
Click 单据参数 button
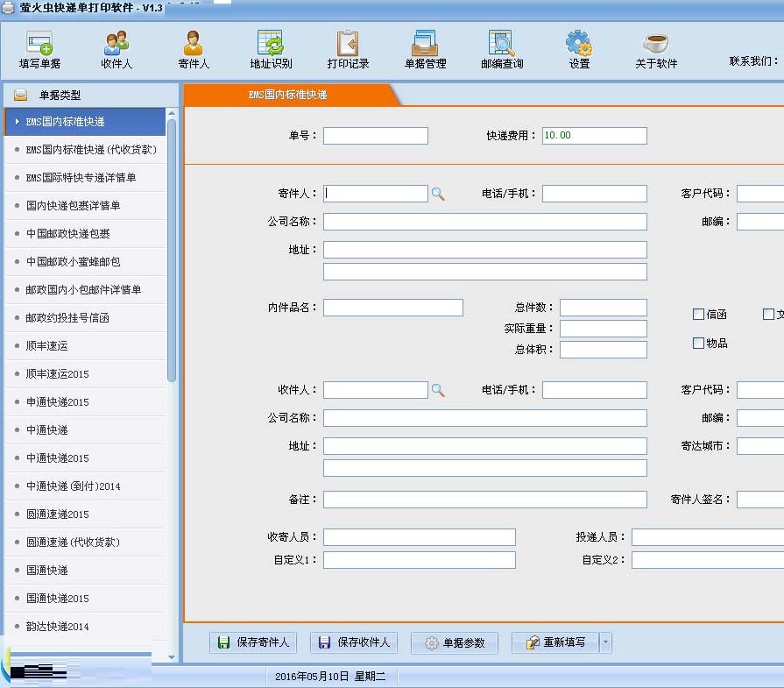455,643
